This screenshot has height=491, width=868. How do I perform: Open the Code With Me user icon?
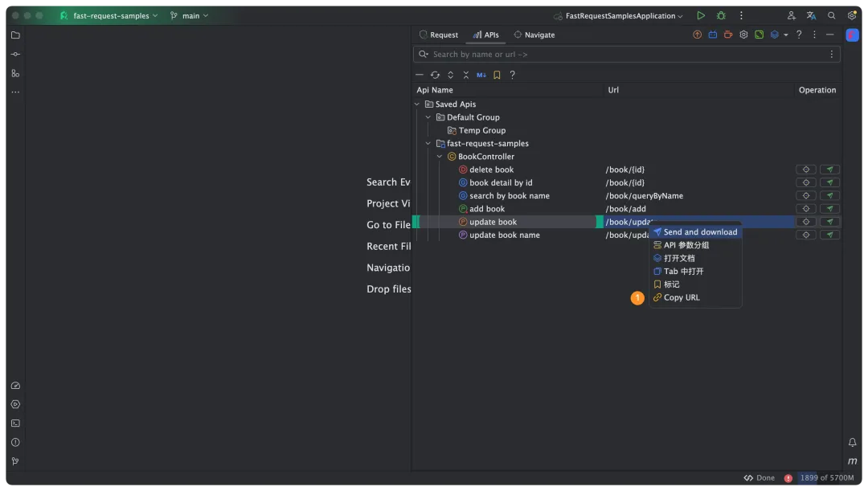click(791, 15)
